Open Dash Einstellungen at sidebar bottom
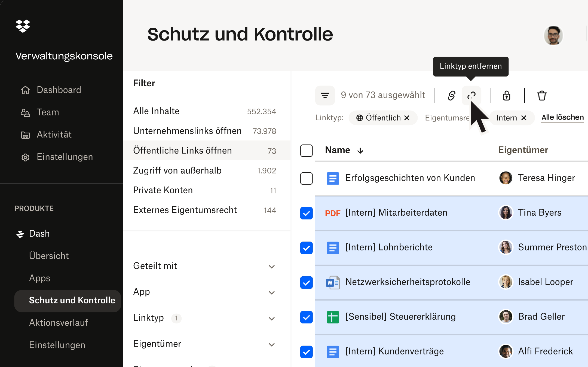Image resolution: width=588 pixels, height=367 pixels. (x=57, y=345)
